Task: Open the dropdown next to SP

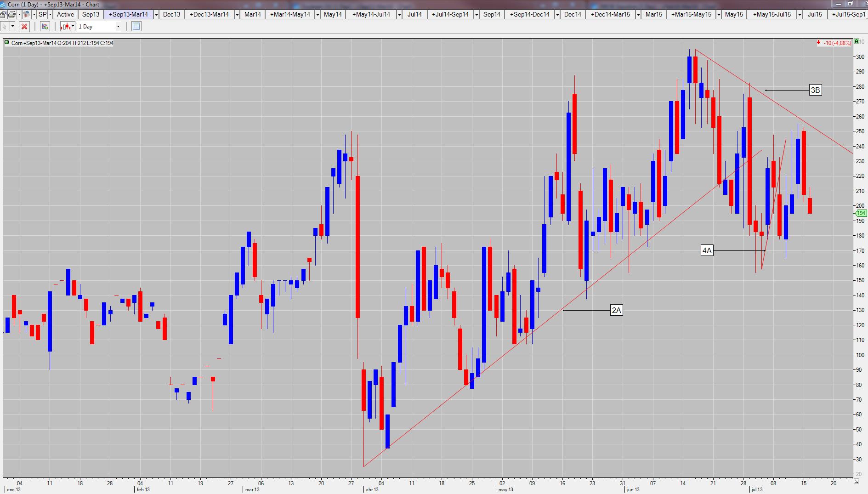Action: click(51, 14)
